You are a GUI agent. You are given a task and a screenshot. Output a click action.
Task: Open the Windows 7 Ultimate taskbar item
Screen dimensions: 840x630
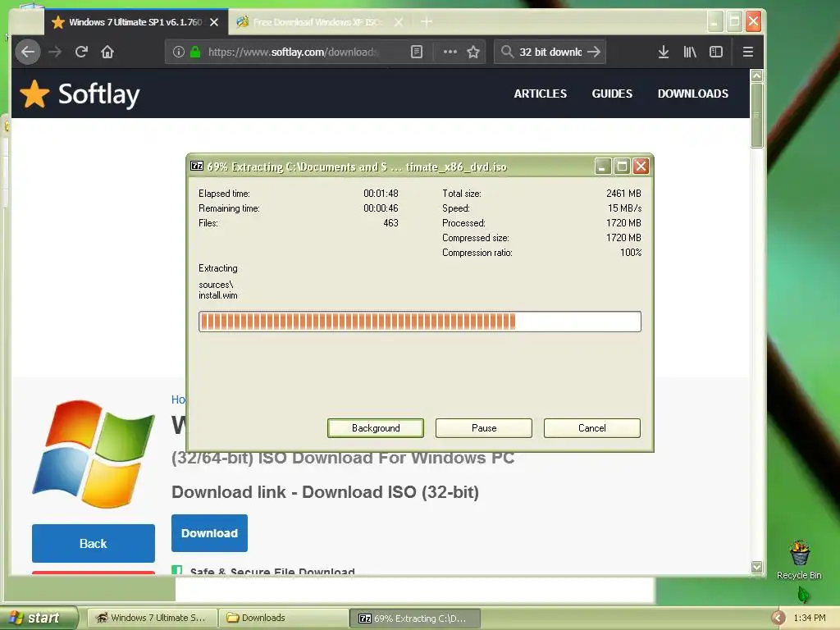[153, 619]
